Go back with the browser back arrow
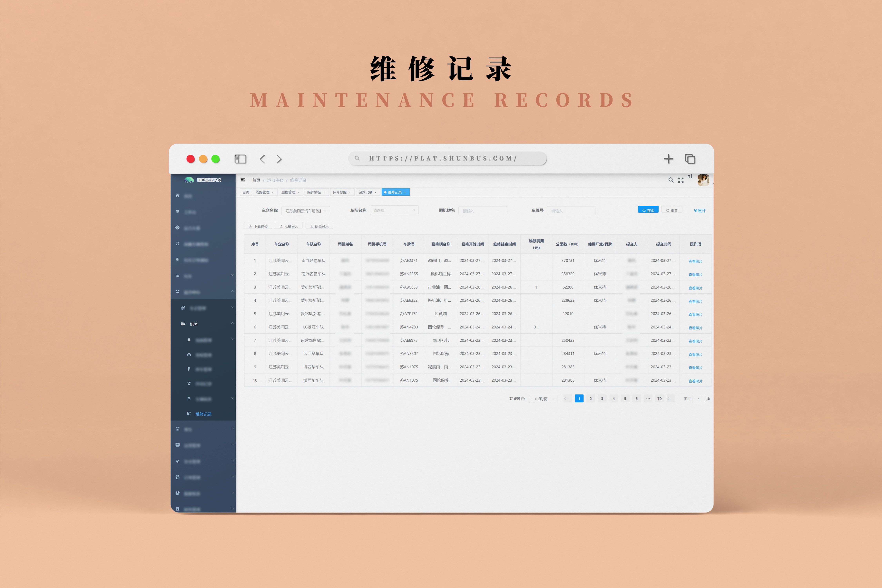Screen dimensions: 882x588 click(x=262, y=159)
